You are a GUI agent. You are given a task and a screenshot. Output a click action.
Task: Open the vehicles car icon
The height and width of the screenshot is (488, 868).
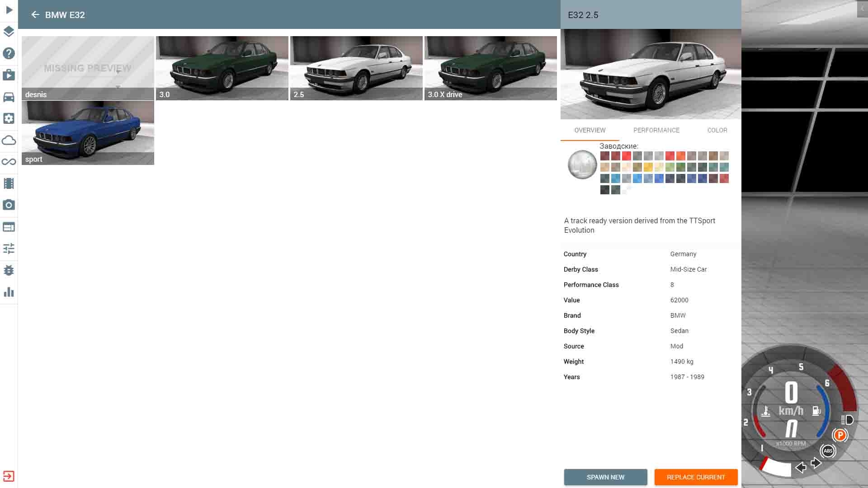point(9,97)
